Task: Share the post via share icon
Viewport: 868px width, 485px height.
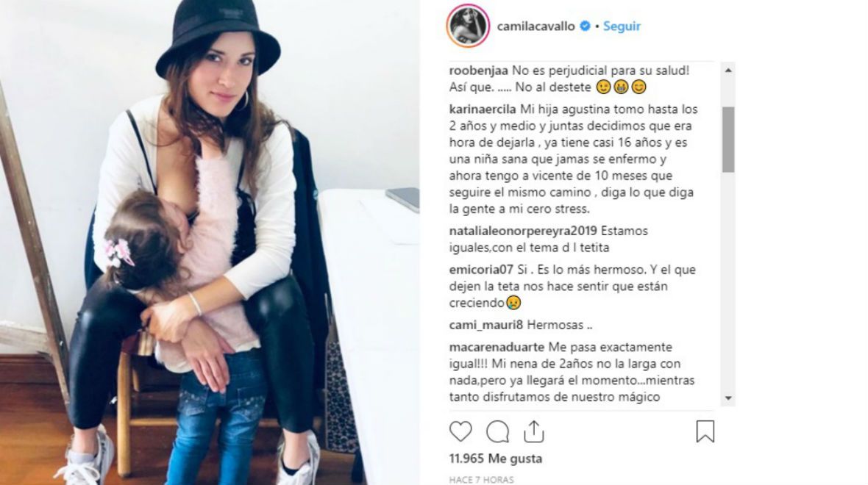Action: [533, 431]
